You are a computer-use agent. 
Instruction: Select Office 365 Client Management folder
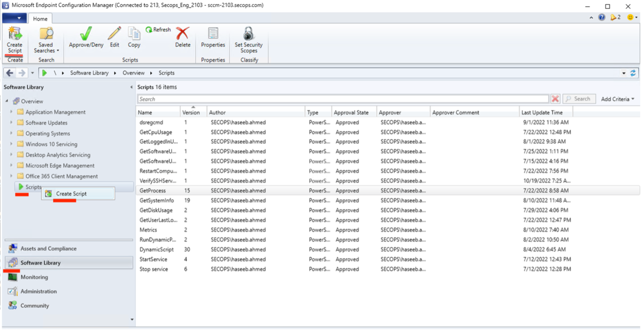[62, 176]
